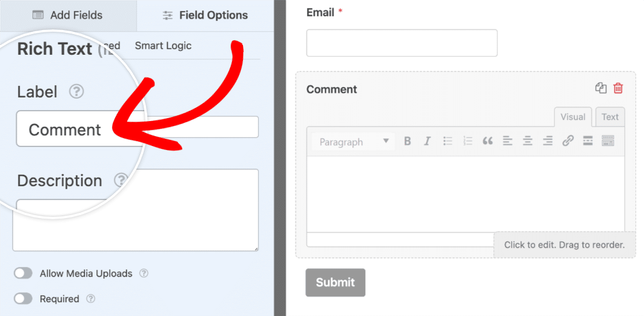Switch to the Add Fields tab
This screenshot has height=316, width=644.
68,16
